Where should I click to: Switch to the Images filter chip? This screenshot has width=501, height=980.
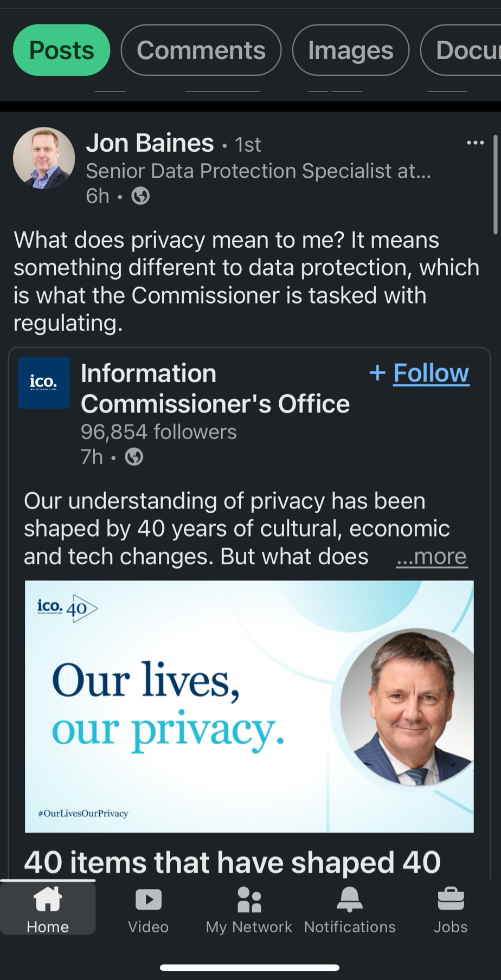coord(350,50)
